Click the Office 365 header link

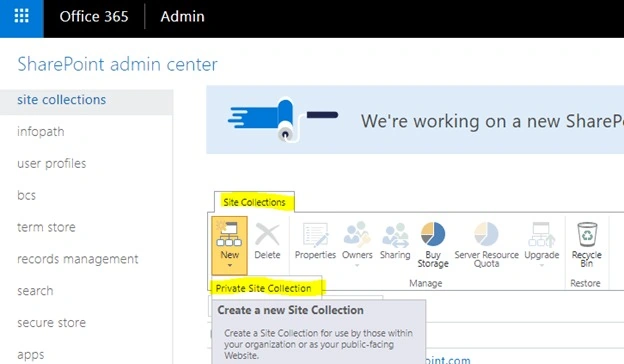[94, 17]
